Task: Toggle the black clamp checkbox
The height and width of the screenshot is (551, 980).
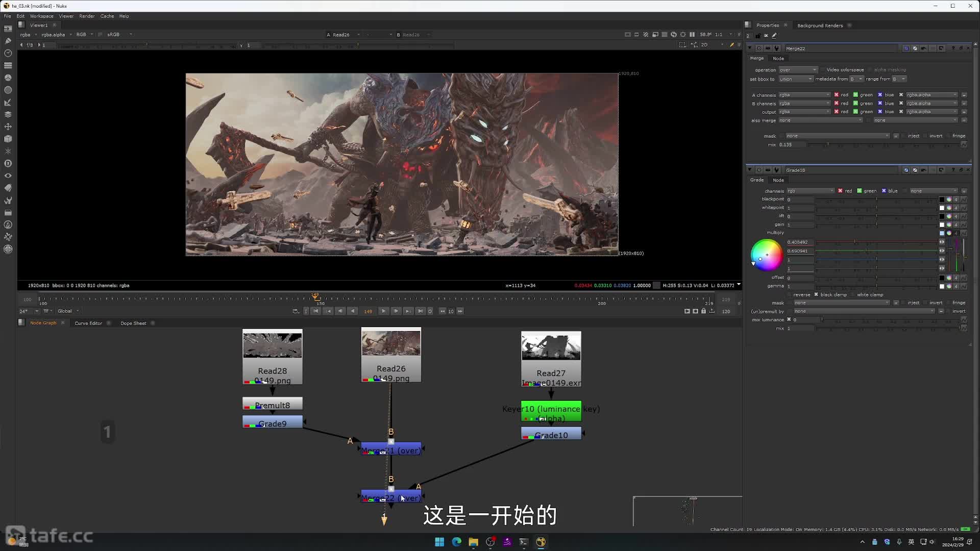Action: pyautogui.click(x=816, y=295)
